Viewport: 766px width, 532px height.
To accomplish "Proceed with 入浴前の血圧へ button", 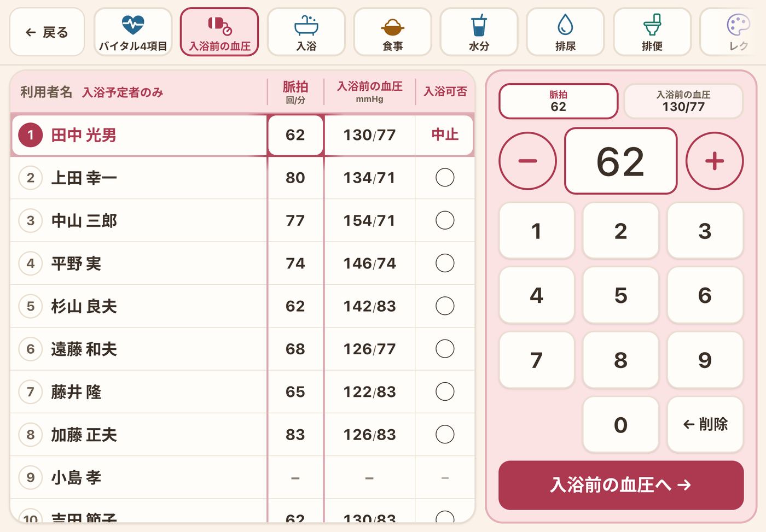I will coord(621,485).
